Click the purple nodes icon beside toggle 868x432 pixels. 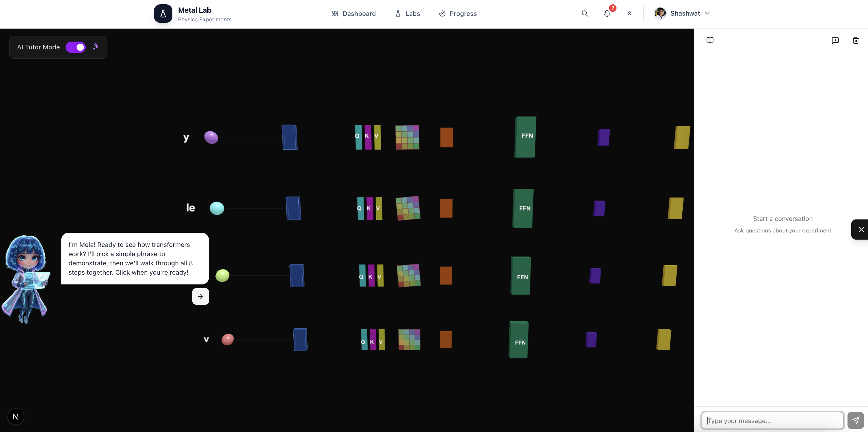point(96,46)
